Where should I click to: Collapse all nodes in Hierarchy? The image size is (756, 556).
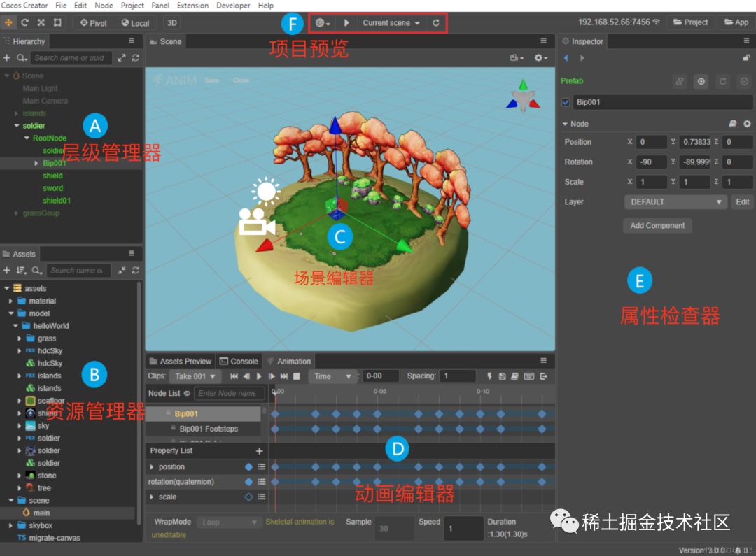click(122, 58)
